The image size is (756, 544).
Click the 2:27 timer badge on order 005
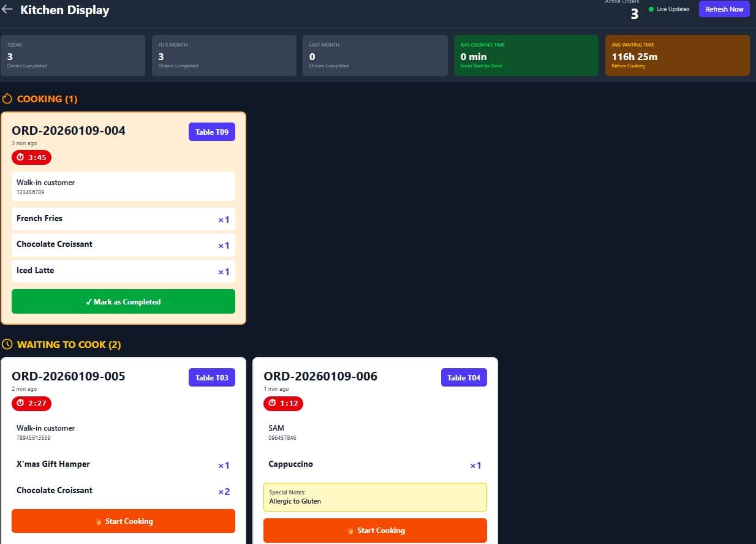31,403
